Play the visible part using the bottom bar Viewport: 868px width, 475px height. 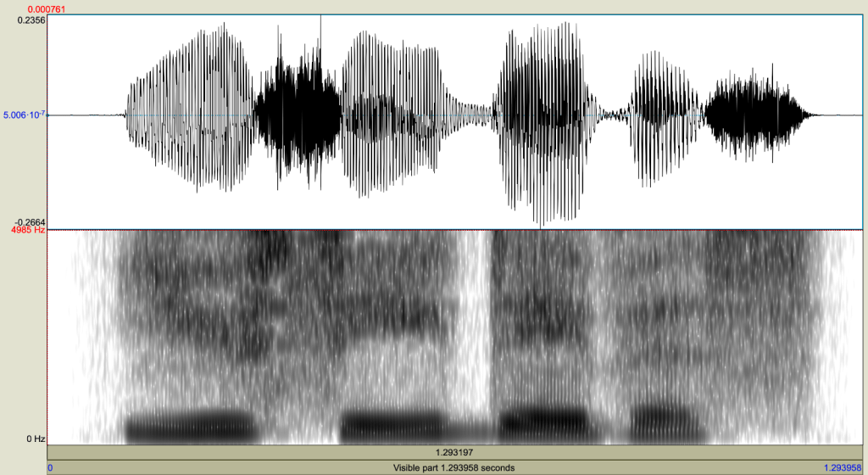(x=453, y=467)
